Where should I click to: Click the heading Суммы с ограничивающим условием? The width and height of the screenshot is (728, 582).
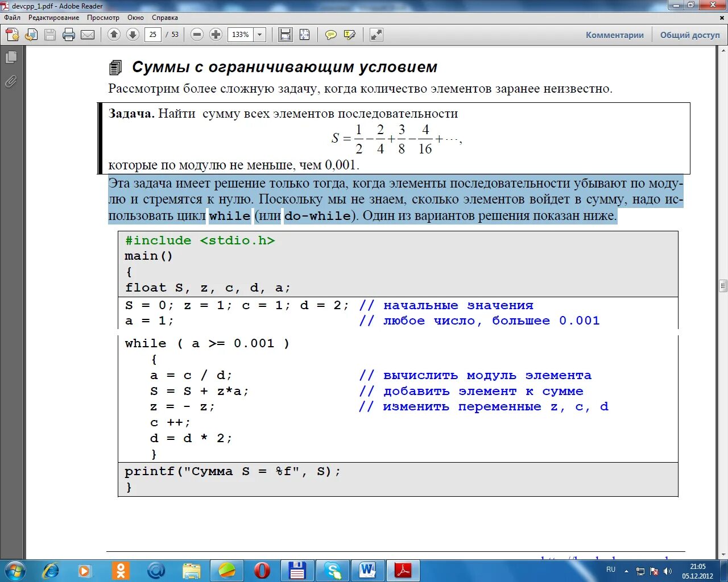284,67
